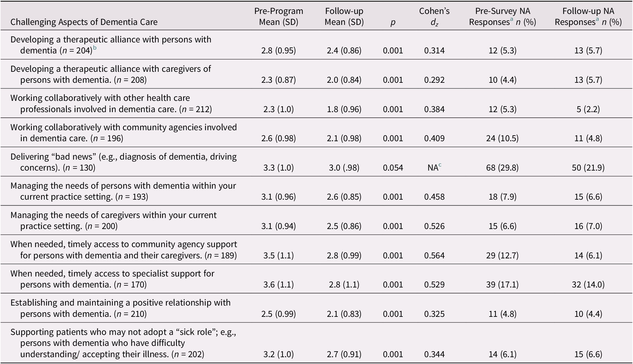Select the pre-program mean '3.6 (1.1)'

pos(279,285)
